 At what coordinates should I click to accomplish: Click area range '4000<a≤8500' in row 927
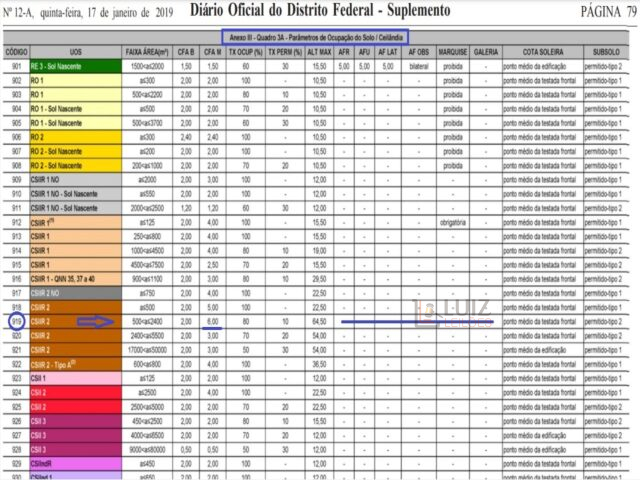coord(147,436)
